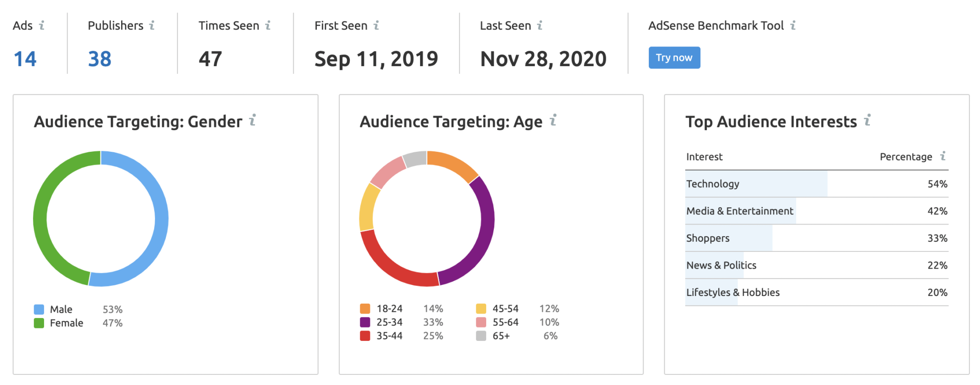This screenshot has width=980, height=385.
Task: Click the Female green legend swatch
Action: click(39, 323)
